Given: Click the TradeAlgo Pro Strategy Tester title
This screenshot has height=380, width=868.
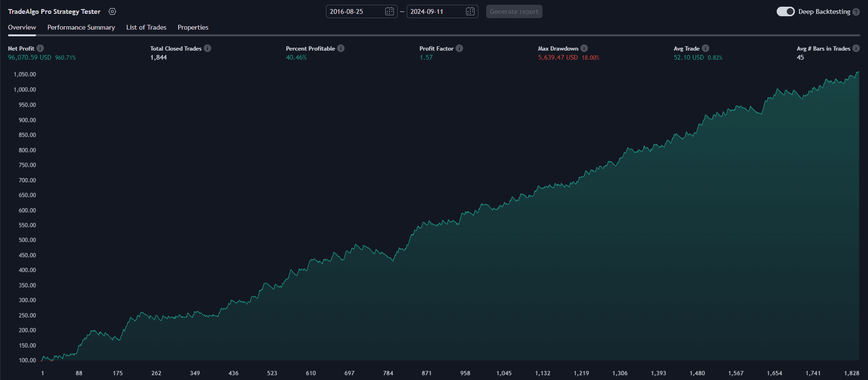Looking at the screenshot, I should 54,11.
